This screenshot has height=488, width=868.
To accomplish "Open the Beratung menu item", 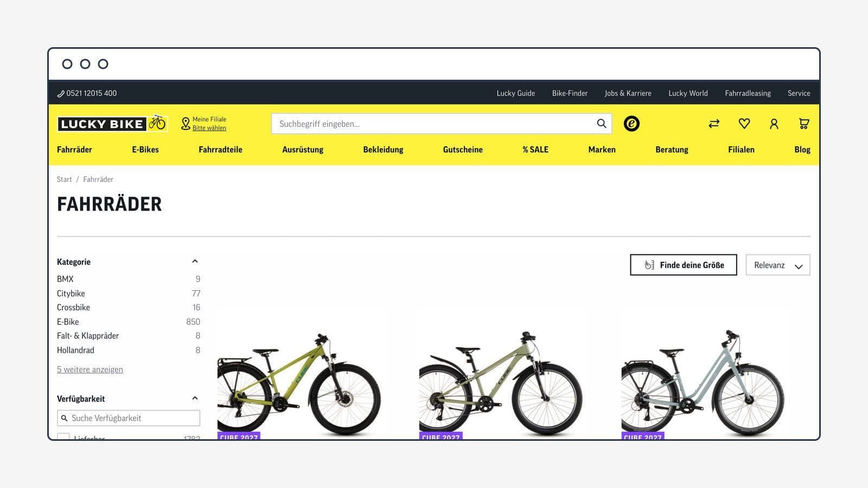I will [x=672, y=150].
